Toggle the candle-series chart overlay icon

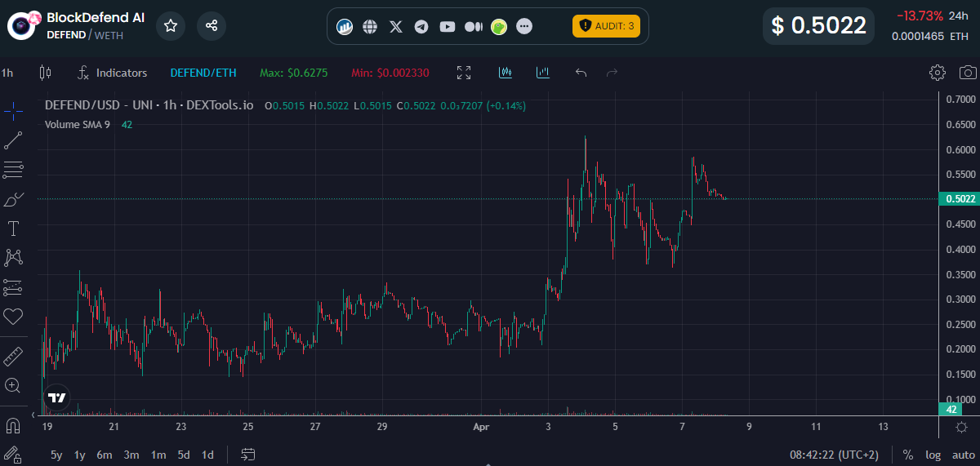coord(506,73)
